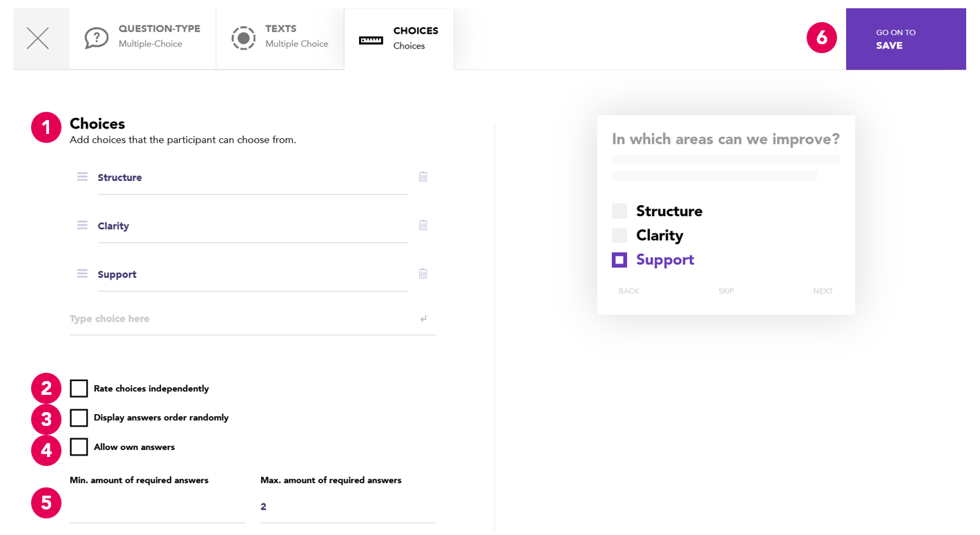
Task: Uncheck the Support box in the preview
Action: pos(619,260)
